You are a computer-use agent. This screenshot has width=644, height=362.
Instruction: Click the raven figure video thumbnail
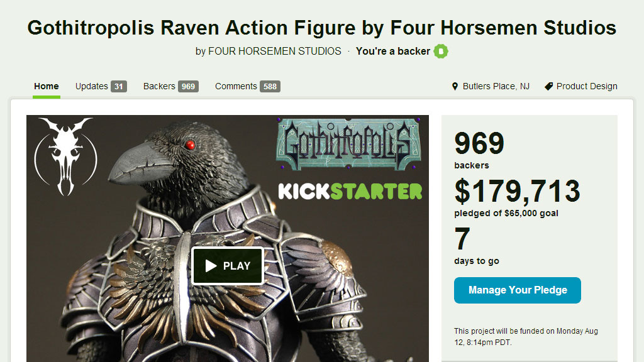(228, 238)
